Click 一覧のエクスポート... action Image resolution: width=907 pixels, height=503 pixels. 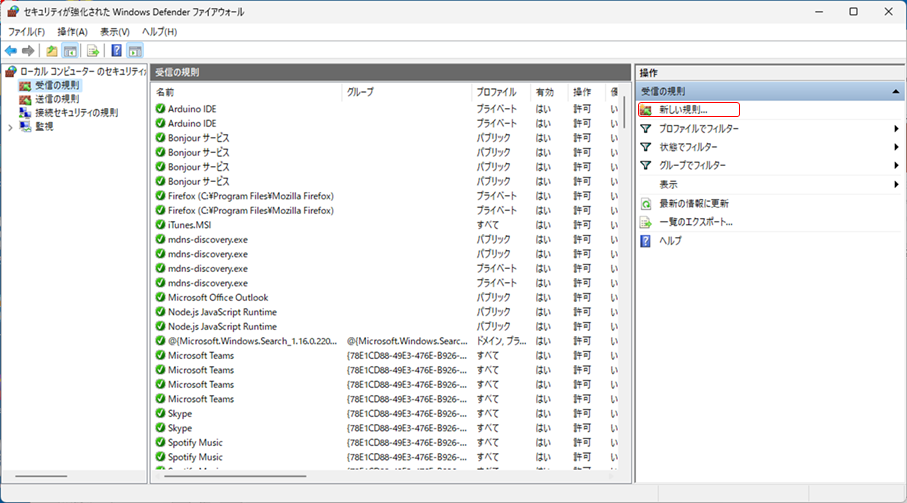click(695, 221)
